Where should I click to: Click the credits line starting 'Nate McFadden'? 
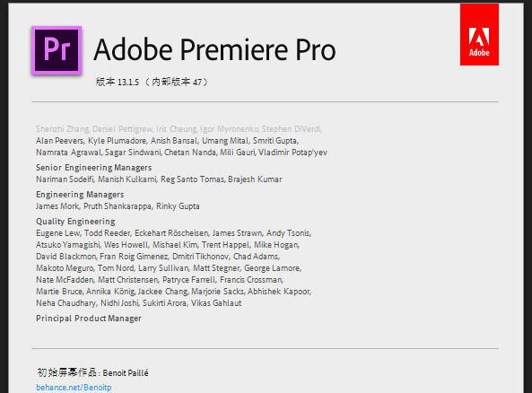click(160, 280)
